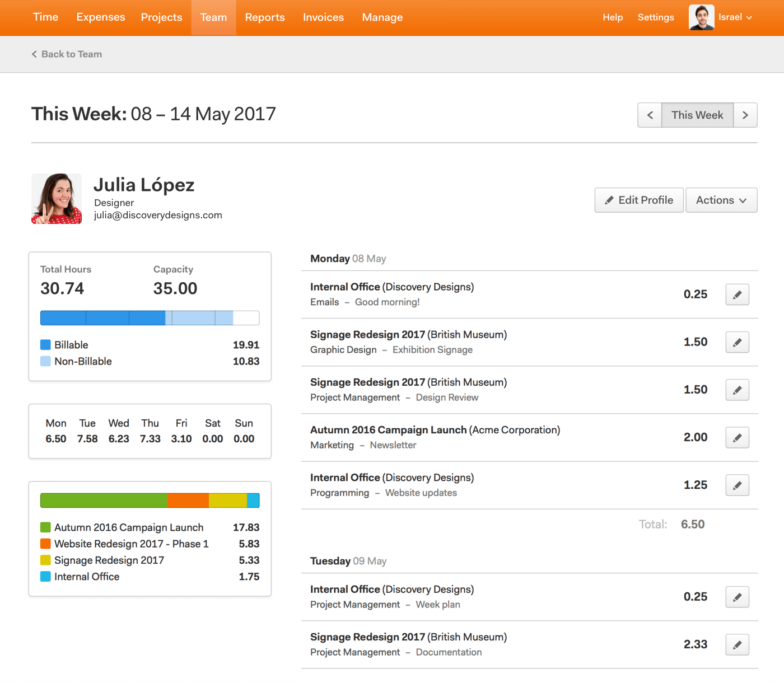Screen dimensions: 784x683
Task: Edit the Design Review time entry
Action: pos(737,390)
